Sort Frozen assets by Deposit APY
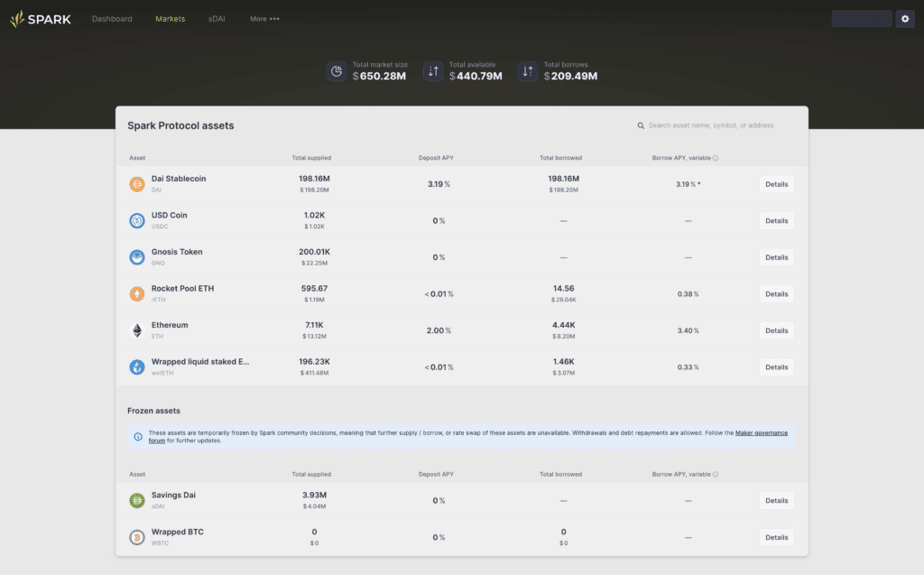The width and height of the screenshot is (924, 575). (x=436, y=474)
